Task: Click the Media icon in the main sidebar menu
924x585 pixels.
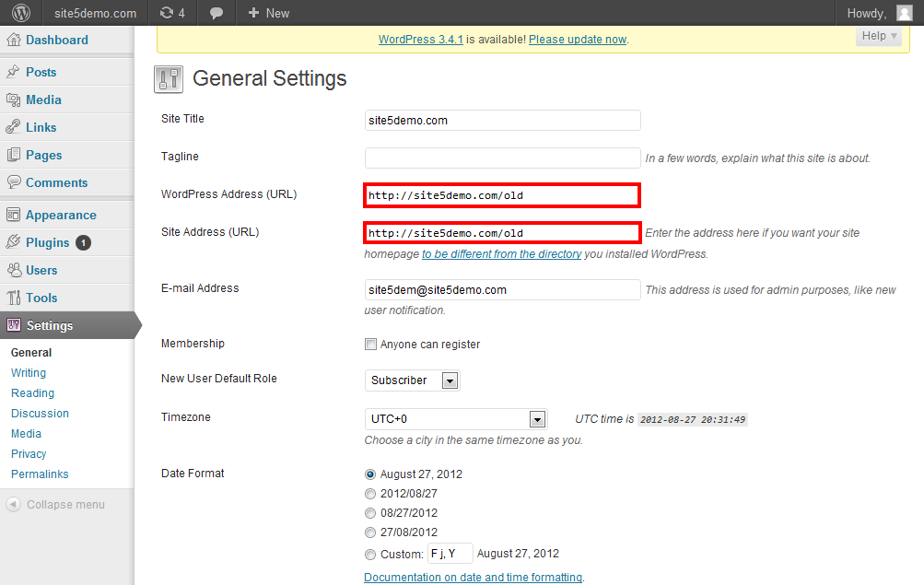Action: (x=14, y=99)
